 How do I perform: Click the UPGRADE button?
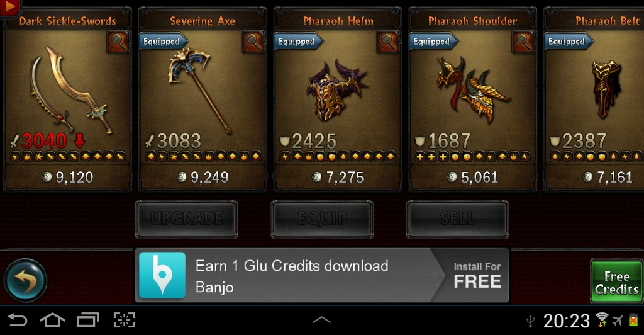point(186,219)
